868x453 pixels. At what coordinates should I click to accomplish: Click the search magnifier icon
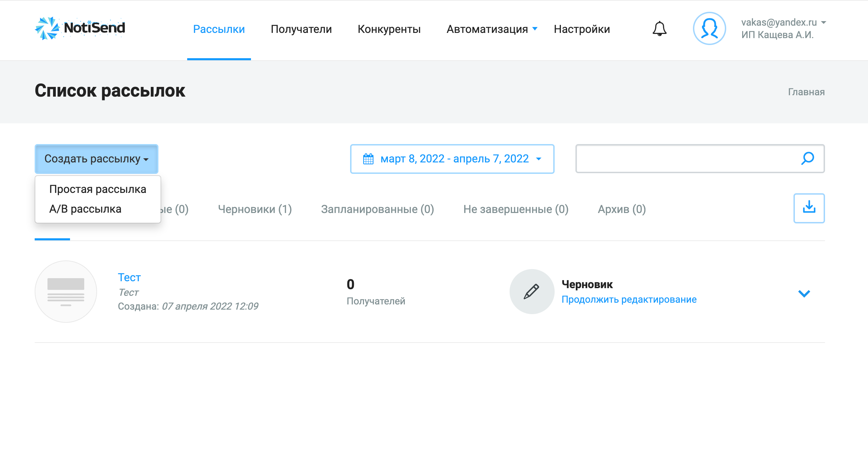[807, 159]
